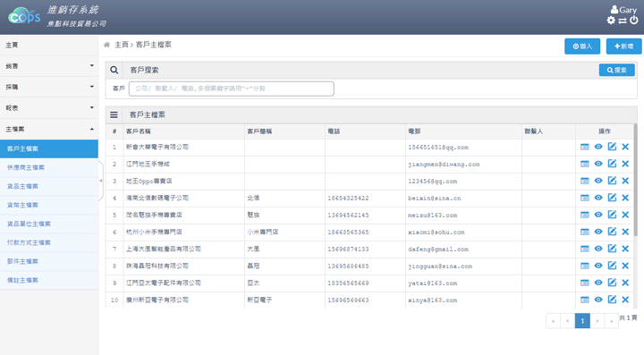Jump to last page in pagination
644x355 pixels.
tap(611, 321)
